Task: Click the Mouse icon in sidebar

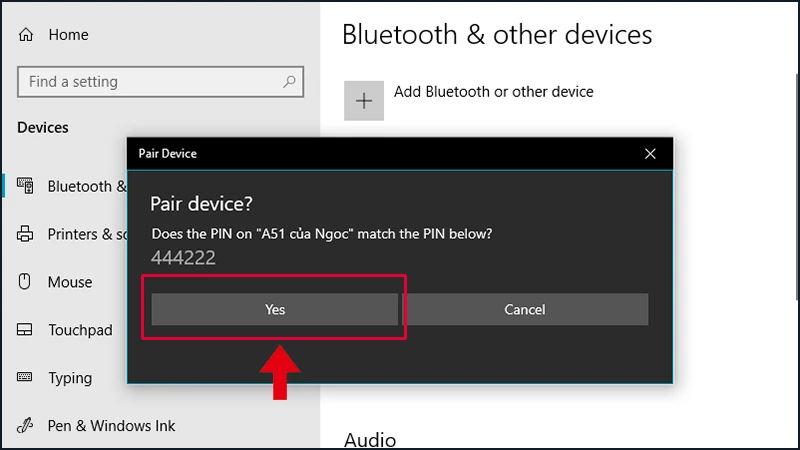Action: 26,282
